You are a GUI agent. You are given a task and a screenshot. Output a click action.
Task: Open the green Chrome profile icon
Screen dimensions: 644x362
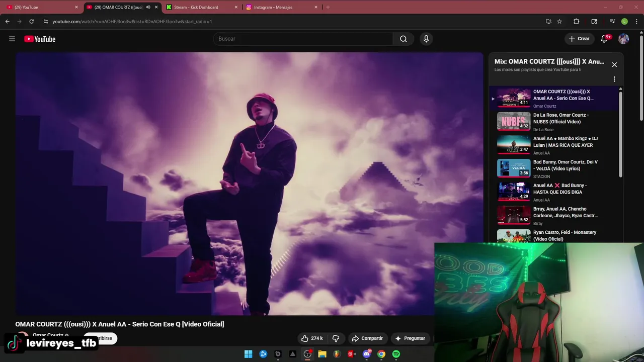[x=624, y=22]
